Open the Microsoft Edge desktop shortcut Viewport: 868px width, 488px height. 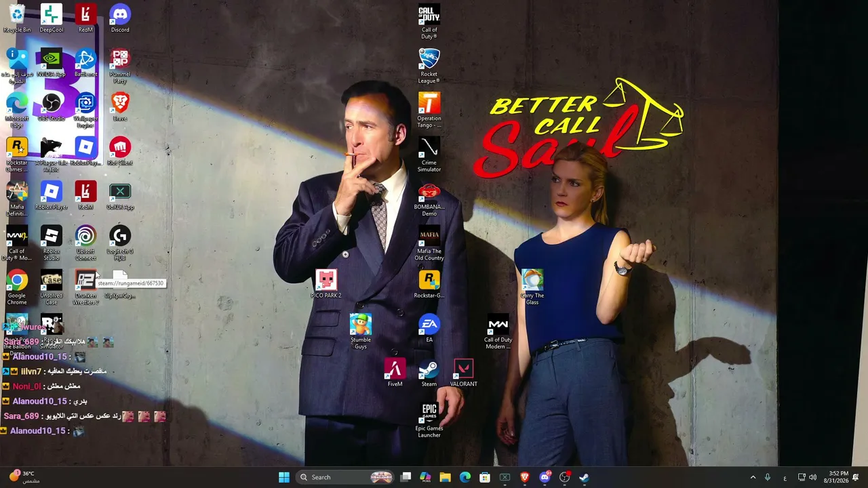pyautogui.click(x=17, y=110)
